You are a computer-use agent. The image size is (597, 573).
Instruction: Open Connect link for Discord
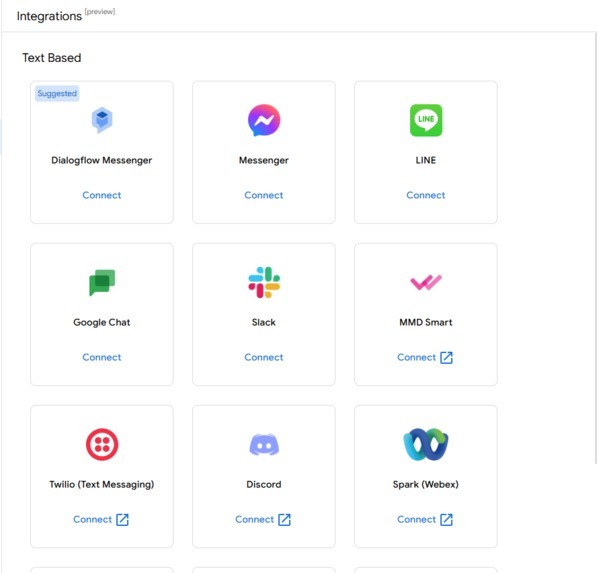[x=255, y=520]
